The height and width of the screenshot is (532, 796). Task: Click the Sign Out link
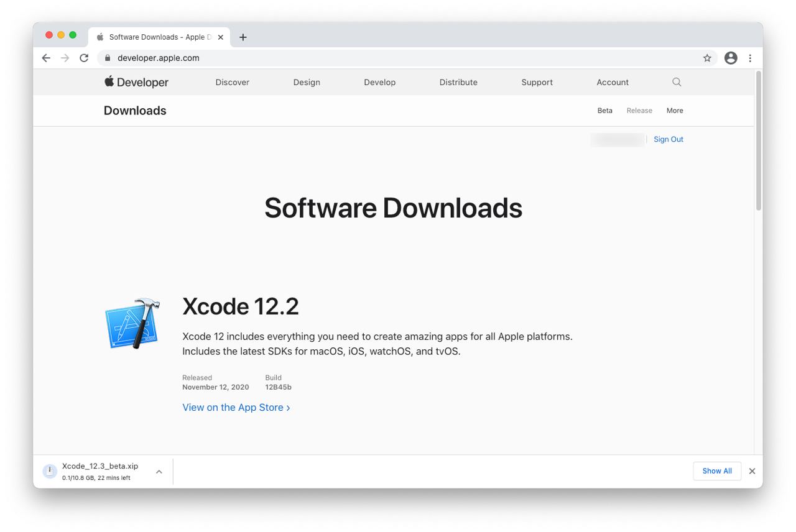669,139
